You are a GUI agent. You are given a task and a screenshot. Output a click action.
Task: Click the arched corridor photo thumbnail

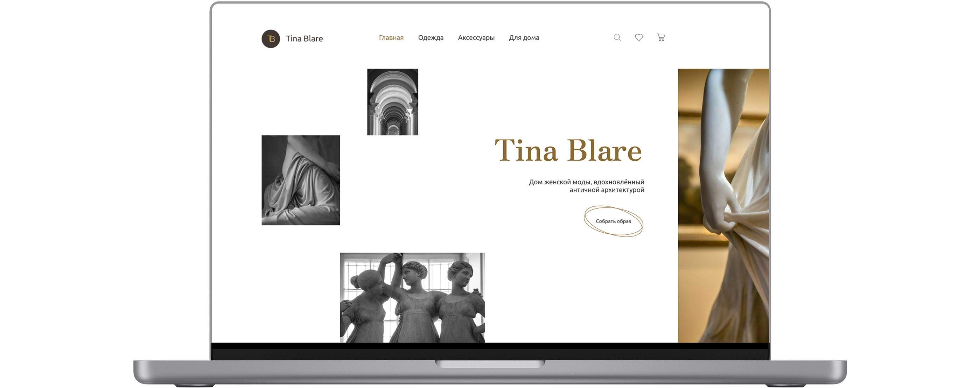point(392,102)
